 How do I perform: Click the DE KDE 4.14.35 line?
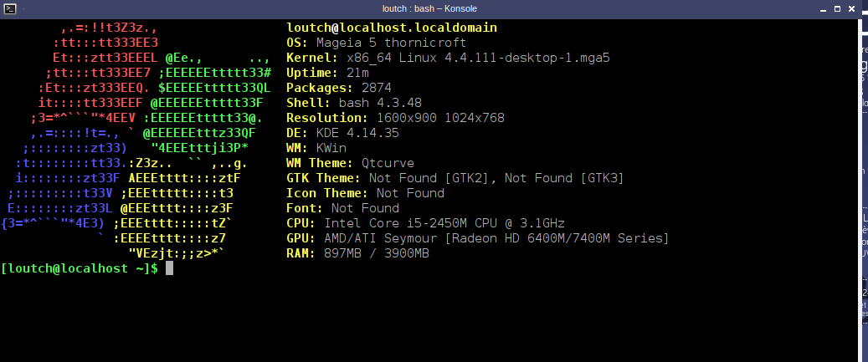coord(342,133)
